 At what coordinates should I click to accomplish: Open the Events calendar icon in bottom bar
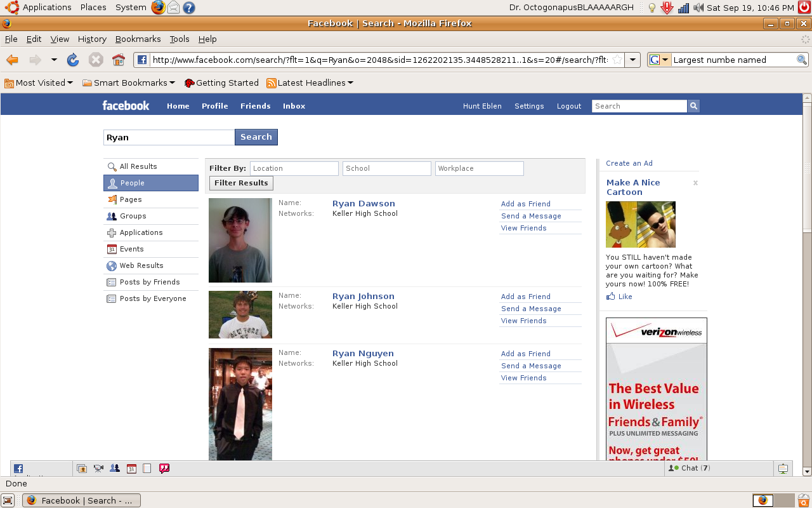coord(131,468)
